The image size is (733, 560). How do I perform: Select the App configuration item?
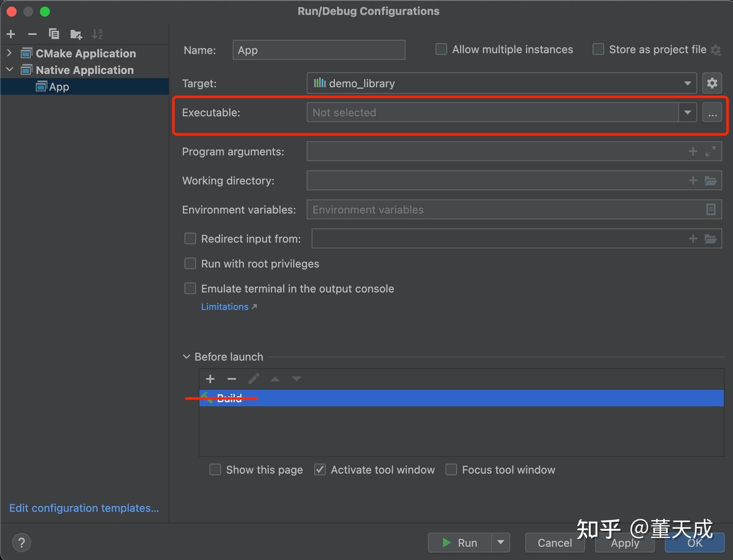click(84, 87)
